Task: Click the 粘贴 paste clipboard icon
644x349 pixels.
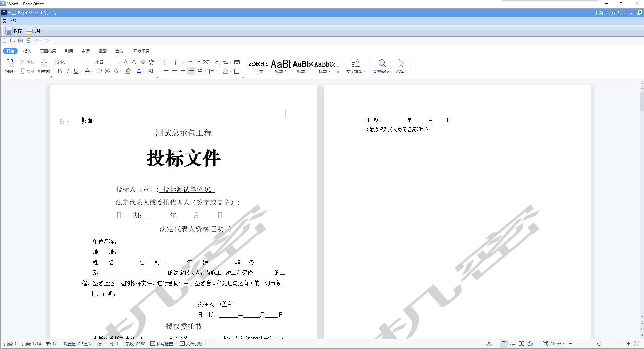Action: (x=10, y=63)
